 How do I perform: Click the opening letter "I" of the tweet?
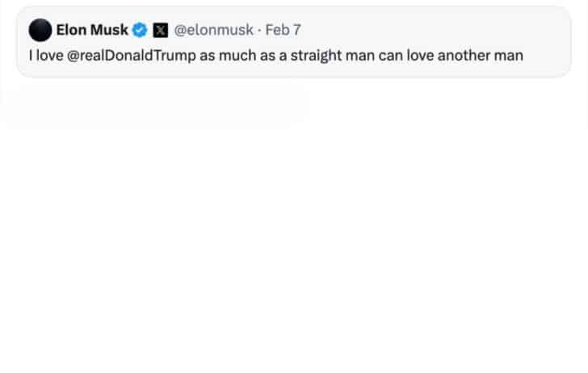click(x=31, y=56)
